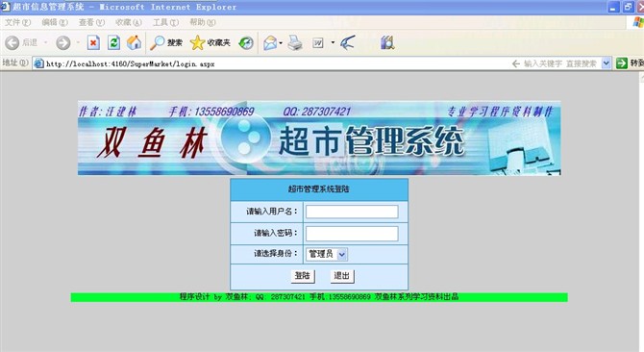Open the address bar dropdown arrow
The width and height of the screenshot is (644, 352).
(x=606, y=63)
